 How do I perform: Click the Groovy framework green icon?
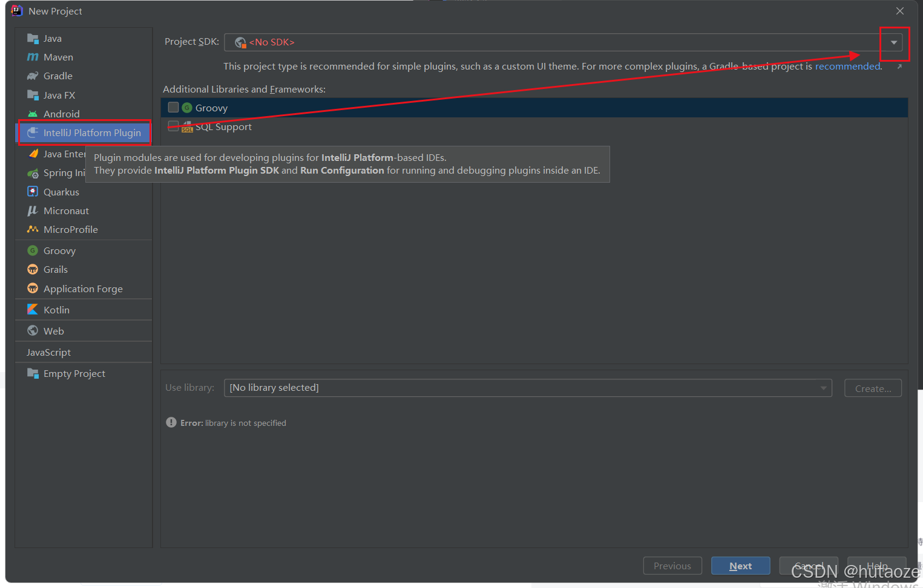pos(187,108)
